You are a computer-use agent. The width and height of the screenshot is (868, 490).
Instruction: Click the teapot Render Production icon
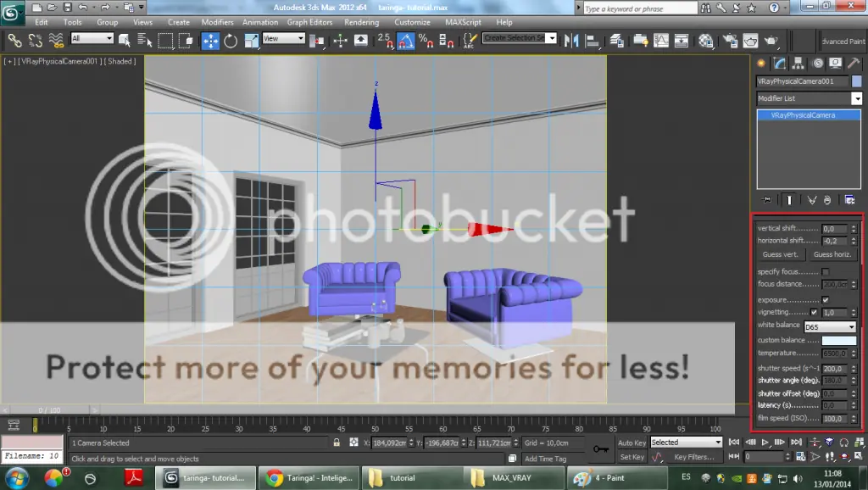pos(771,40)
